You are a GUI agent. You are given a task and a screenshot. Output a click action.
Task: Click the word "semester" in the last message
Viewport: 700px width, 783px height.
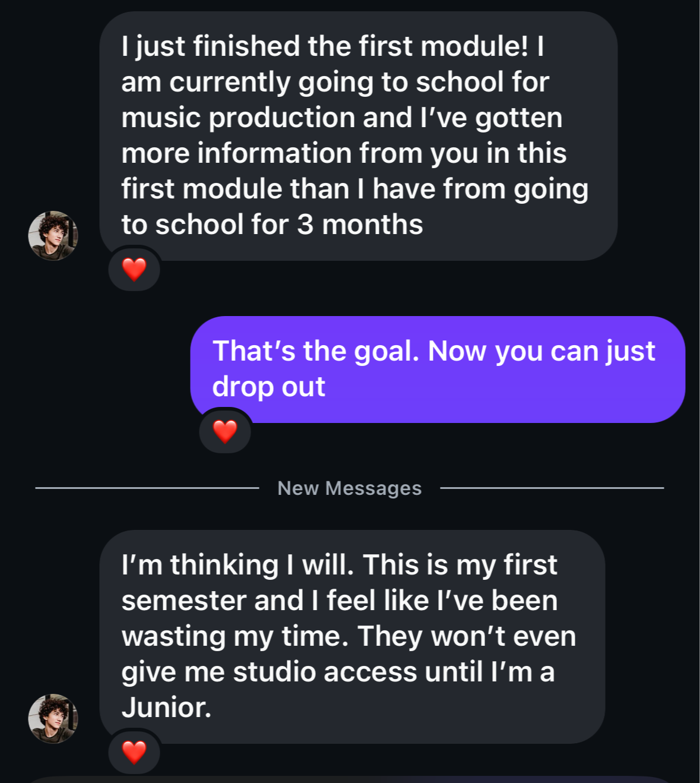183,601
